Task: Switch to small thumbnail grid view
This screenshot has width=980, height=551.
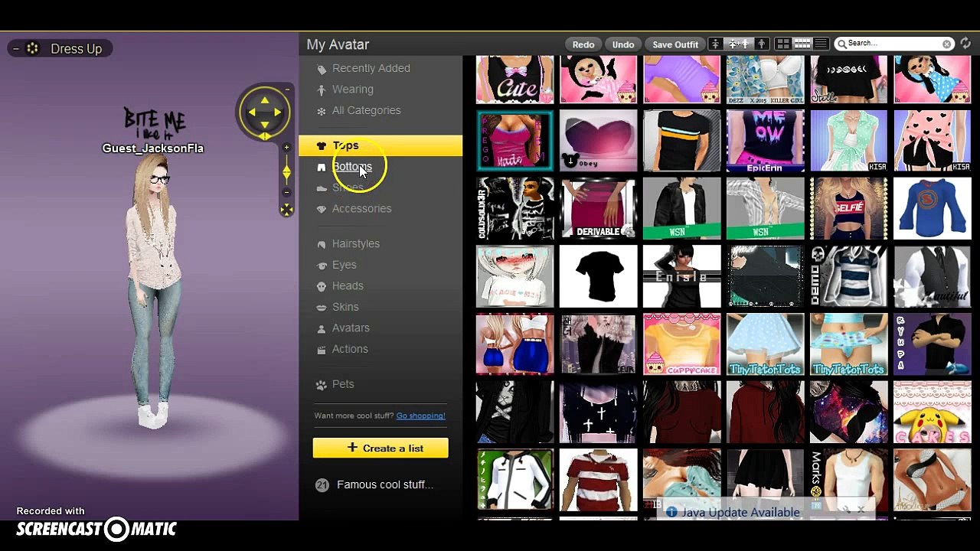Action: (x=802, y=44)
